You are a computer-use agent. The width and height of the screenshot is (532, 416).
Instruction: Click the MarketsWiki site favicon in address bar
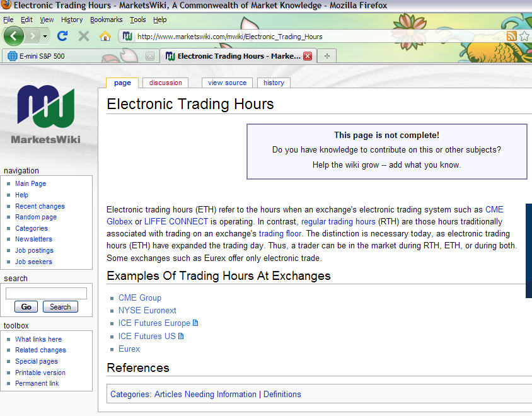(127, 36)
